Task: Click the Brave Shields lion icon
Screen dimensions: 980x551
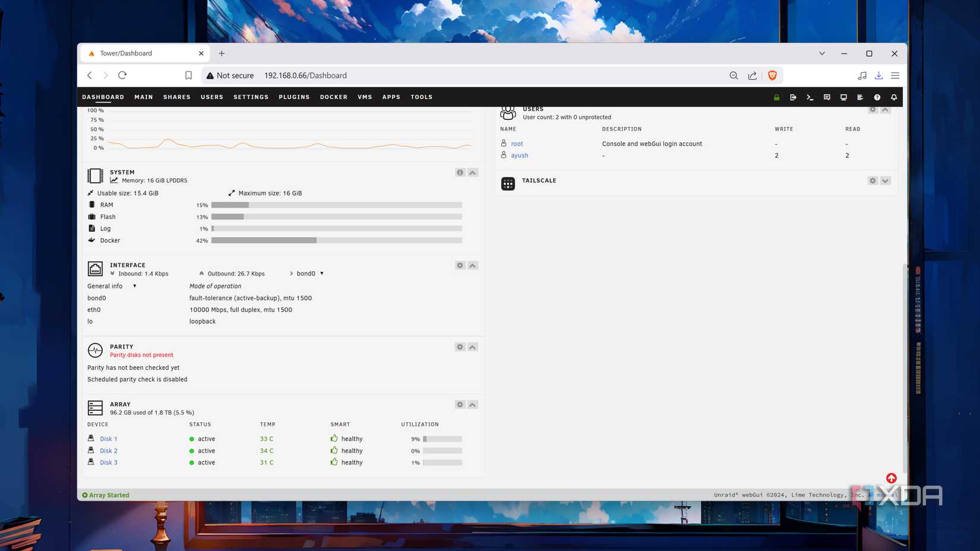Action: click(772, 75)
